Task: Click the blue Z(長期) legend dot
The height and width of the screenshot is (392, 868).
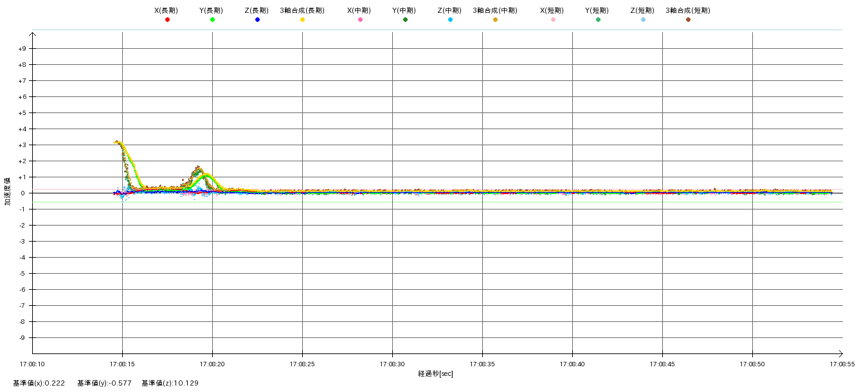Action: coord(257,20)
